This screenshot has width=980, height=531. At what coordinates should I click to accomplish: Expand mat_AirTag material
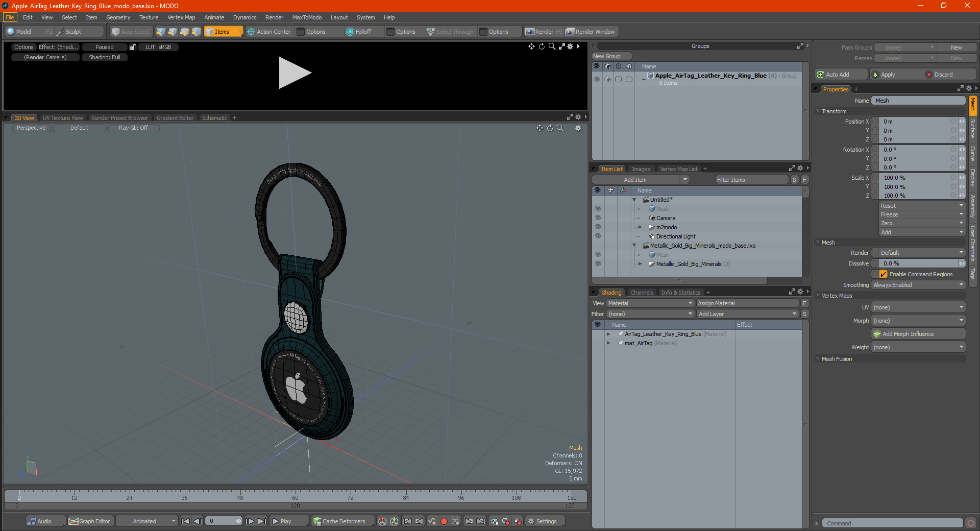[x=608, y=343]
